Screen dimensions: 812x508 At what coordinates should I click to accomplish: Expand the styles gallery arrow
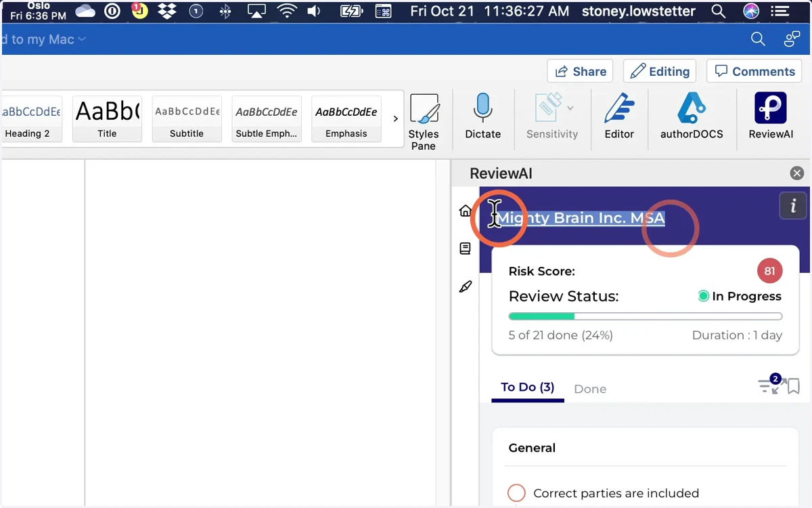coord(396,119)
